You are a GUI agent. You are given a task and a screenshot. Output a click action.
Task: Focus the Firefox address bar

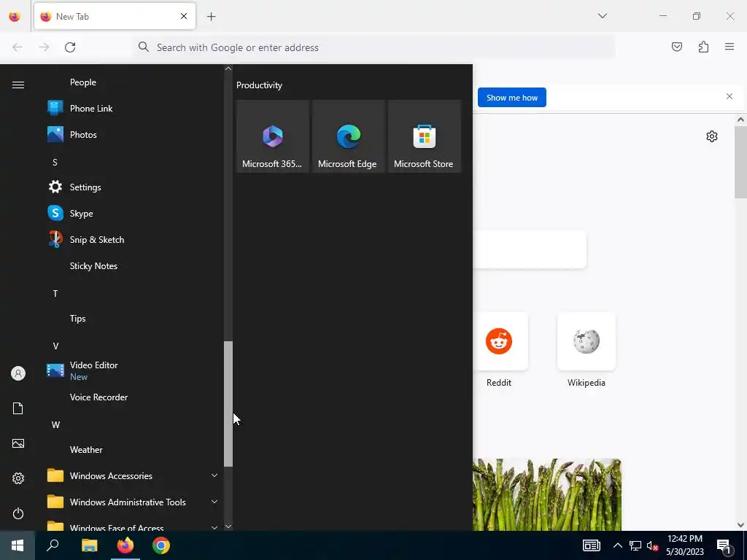pyautogui.click(x=374, y=47)
